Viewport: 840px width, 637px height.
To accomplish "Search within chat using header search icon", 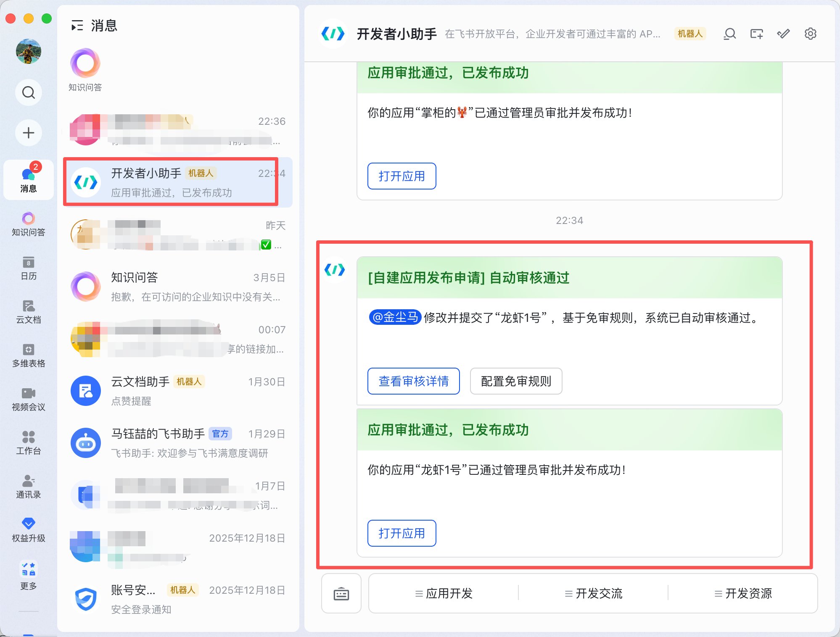I will pos(730,34).
